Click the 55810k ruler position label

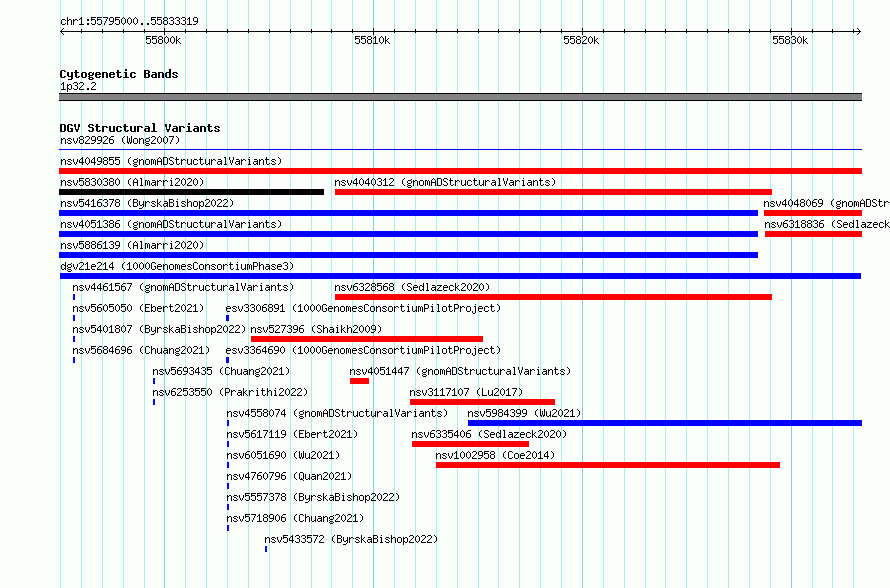point(372,40)
